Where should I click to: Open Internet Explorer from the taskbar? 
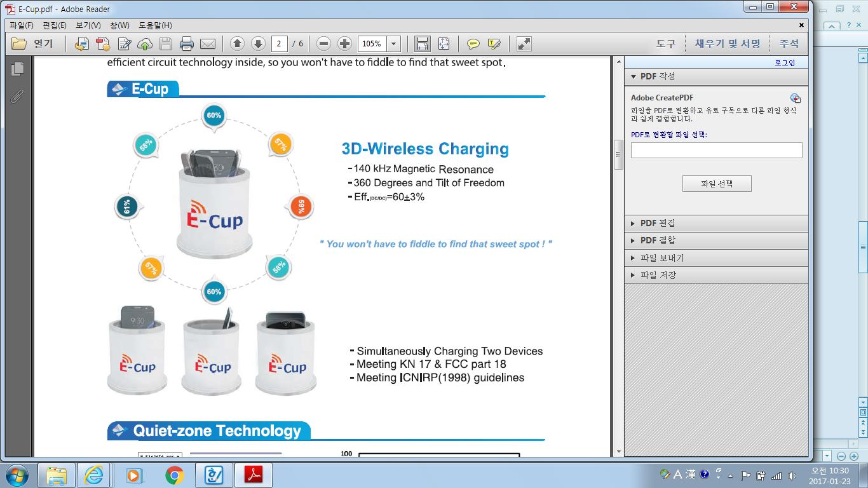click(95, 475)
